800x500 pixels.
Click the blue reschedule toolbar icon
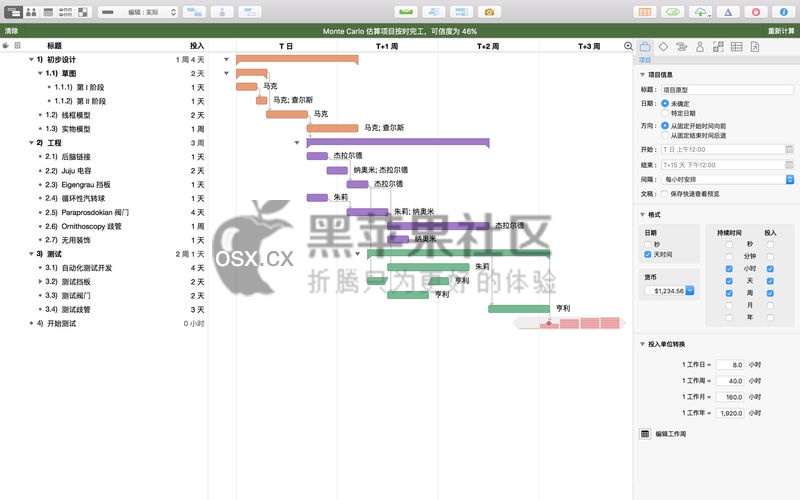tap(462, 12)
